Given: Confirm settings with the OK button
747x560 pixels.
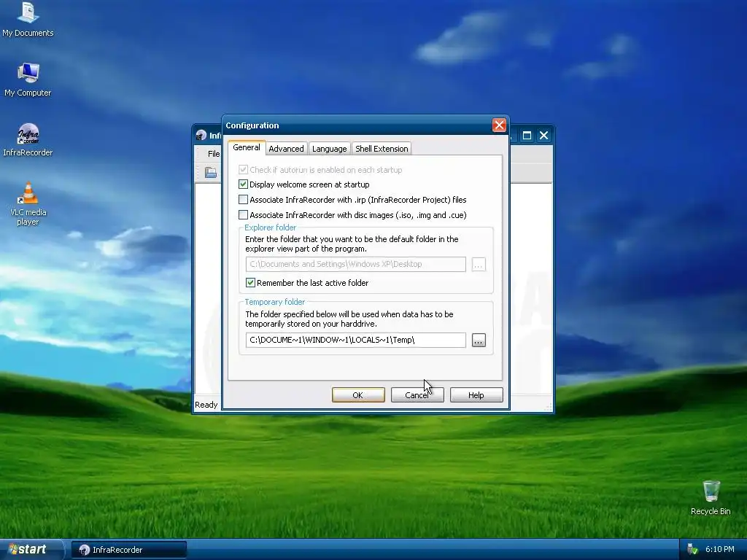Looking at the screenshot, I should [x=357, y=394].
